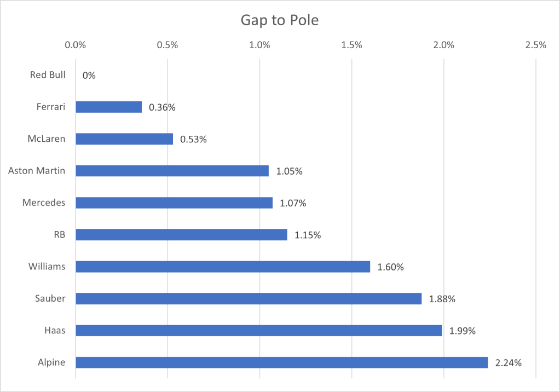Screen dimensions: 560x392
Task: Click the Red Bull axis label
Action: [x=48, y=75]
